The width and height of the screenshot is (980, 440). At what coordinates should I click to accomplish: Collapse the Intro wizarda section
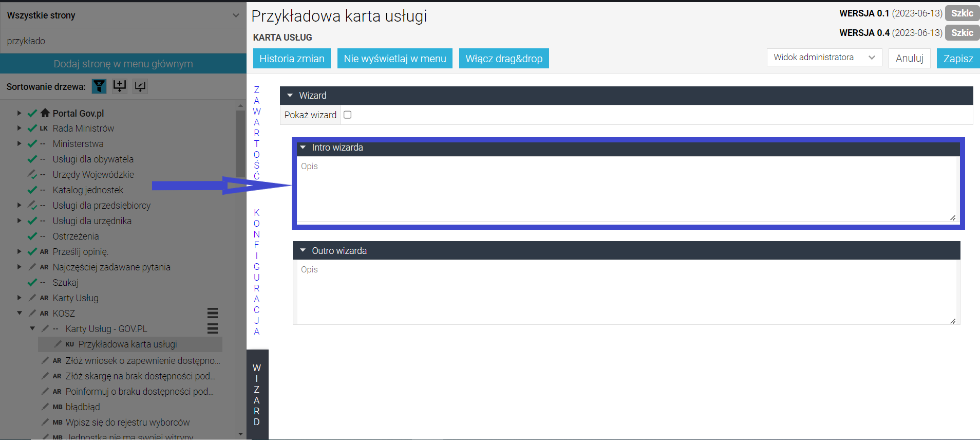(x=303, y=148)
